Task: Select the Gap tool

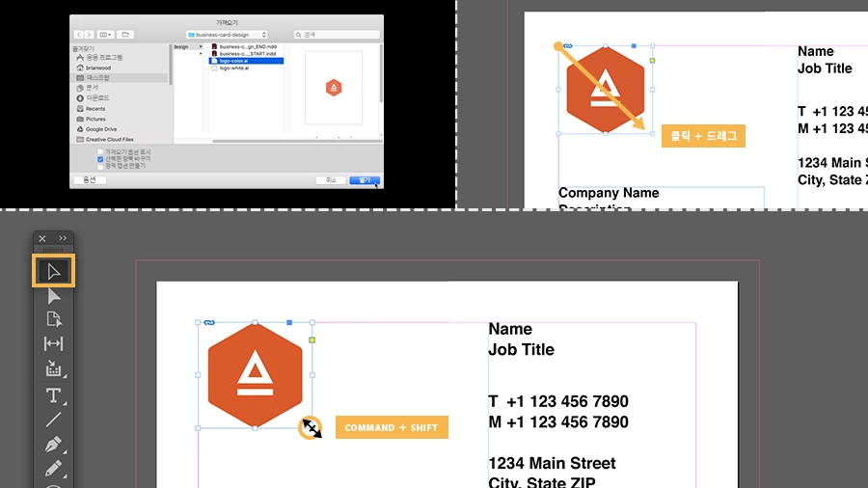Action: click(x=53, y=343)
